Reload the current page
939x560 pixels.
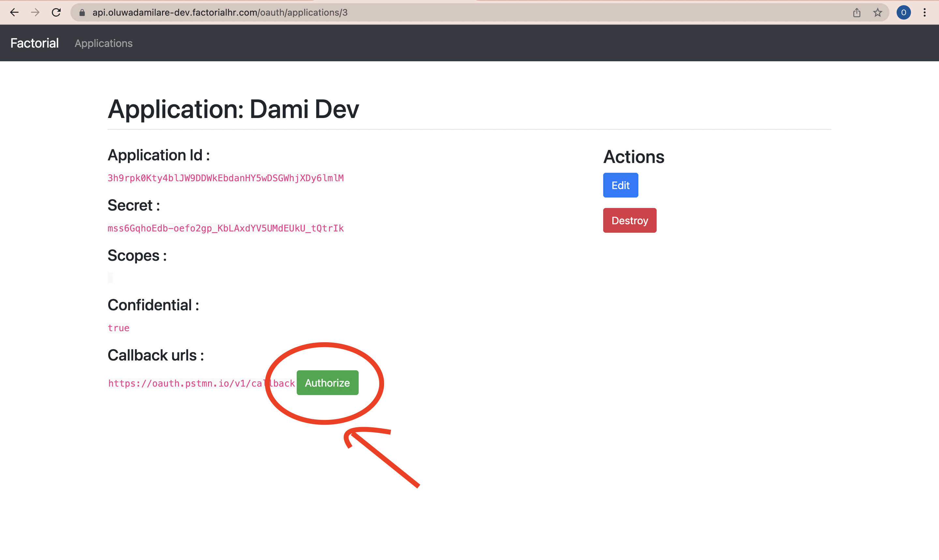(x=56, y=12)
